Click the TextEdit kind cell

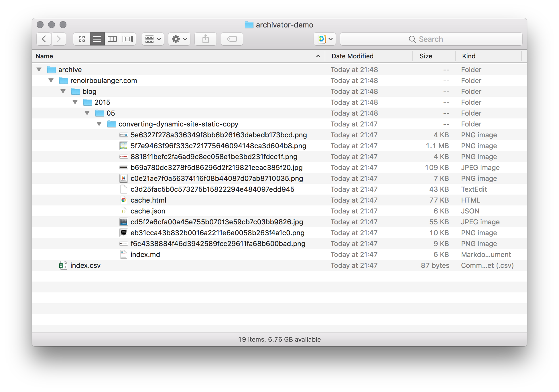pos(474,189)
